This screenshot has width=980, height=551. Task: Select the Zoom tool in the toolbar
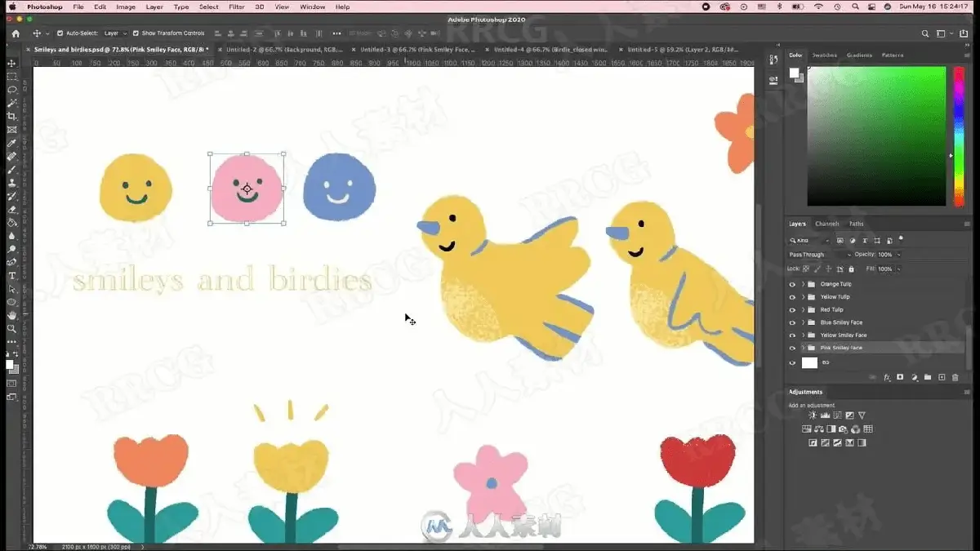point(11,328)
